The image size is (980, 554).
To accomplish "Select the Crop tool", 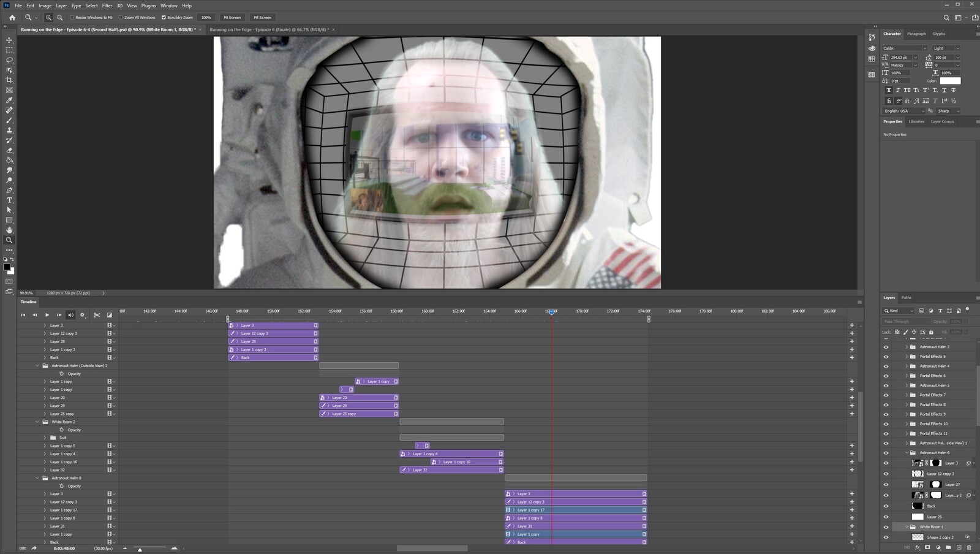I will tap(9, 80).
